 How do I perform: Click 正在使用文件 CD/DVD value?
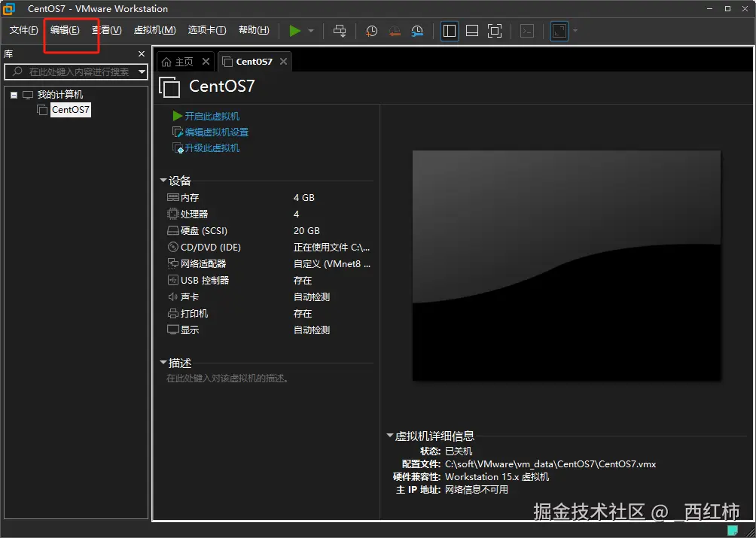332,247
